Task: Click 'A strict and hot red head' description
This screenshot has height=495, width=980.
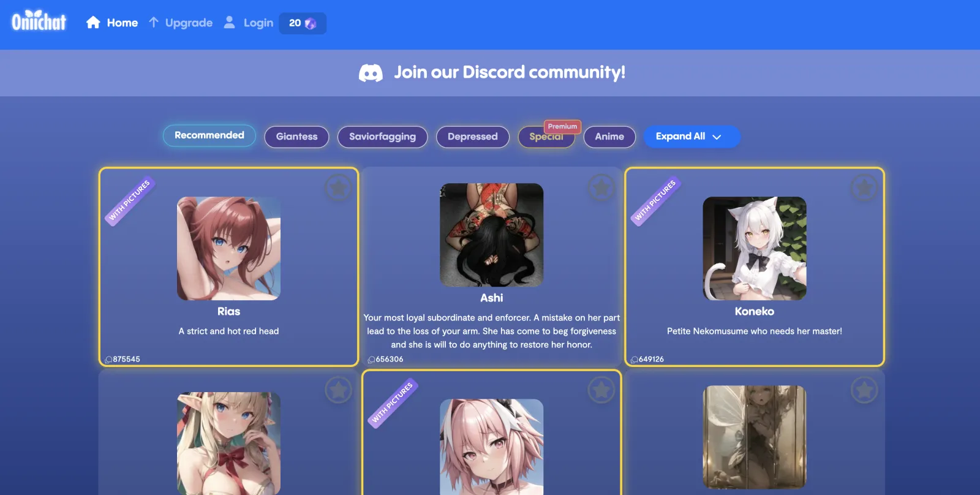Action: [x=228, y=331]
